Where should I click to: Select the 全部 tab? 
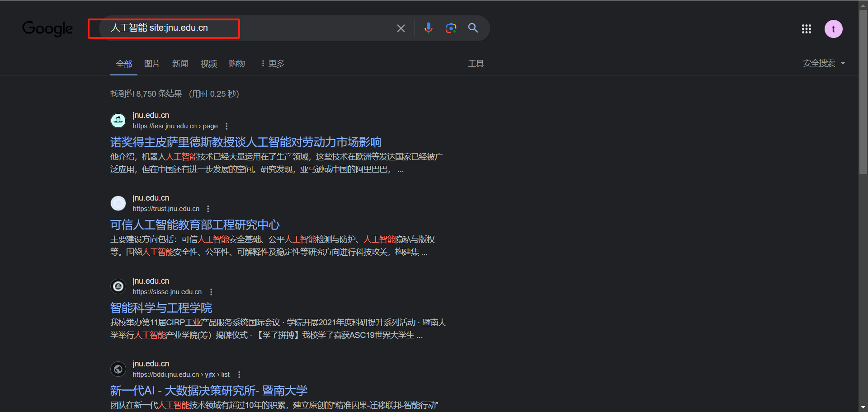click(124, 64)
